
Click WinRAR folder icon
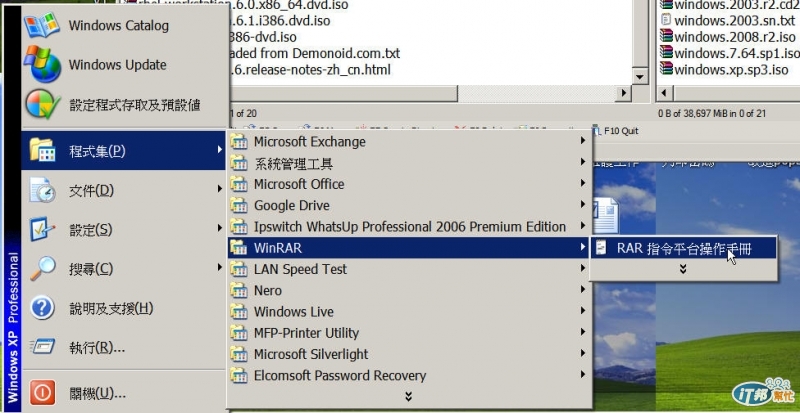(x=239, y=248)
